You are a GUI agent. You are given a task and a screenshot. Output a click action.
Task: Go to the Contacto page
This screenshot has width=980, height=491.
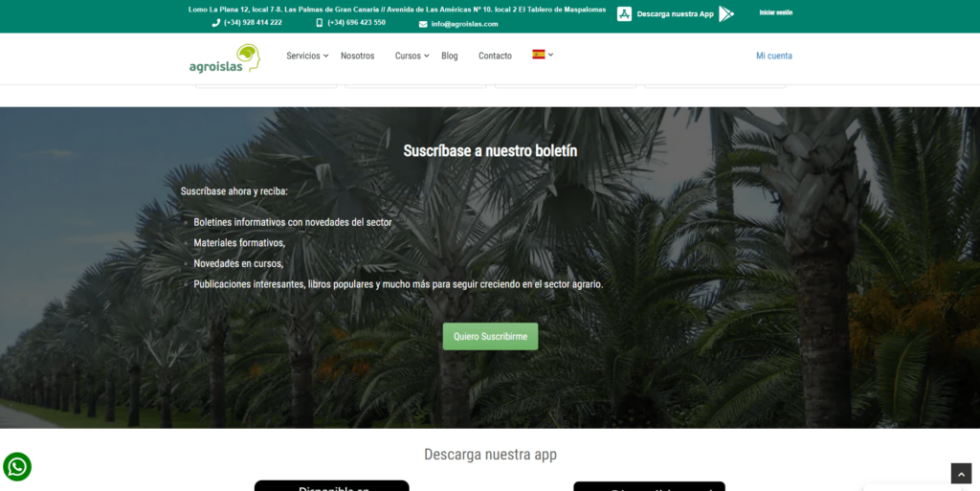pyautogui.click(x=495, y=56)
